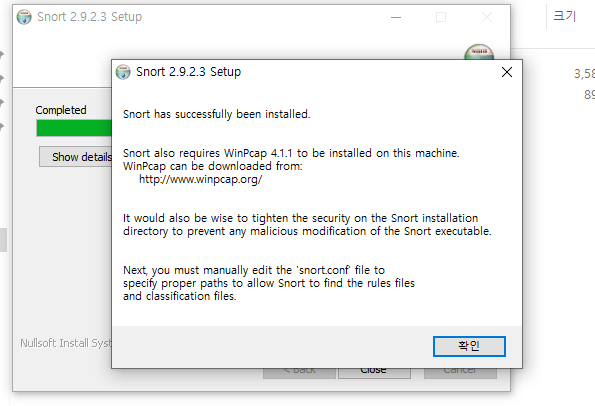Image resolution: width=595 pixels, height=406 pixels.
Task: Click Show details in the installer window
Action: pyautogui.click(x=76, y=157)
